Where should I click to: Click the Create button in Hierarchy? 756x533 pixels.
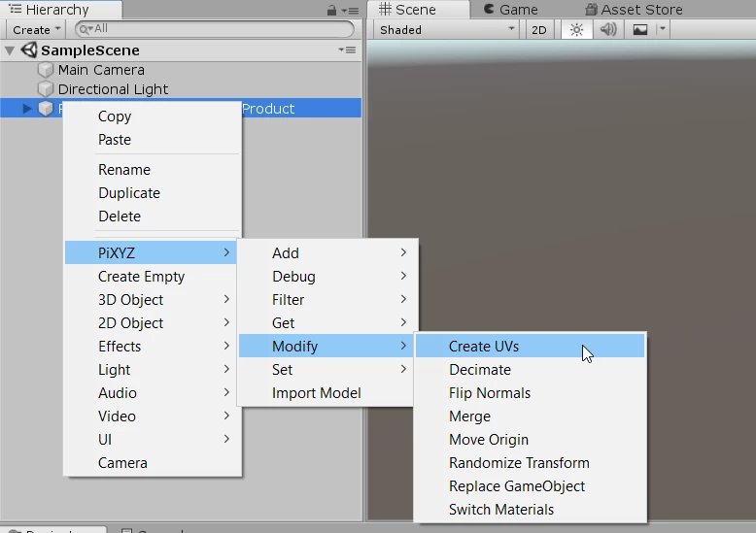(x=36, y=29)
